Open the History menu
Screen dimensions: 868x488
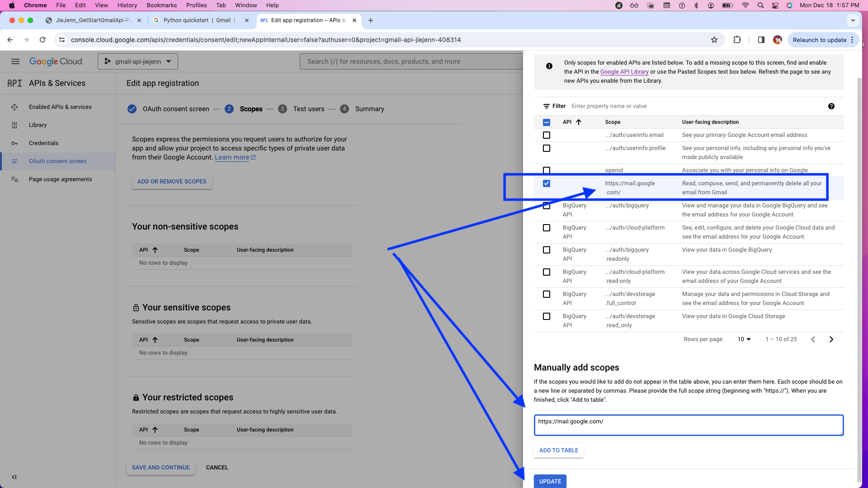click(127, 5)
